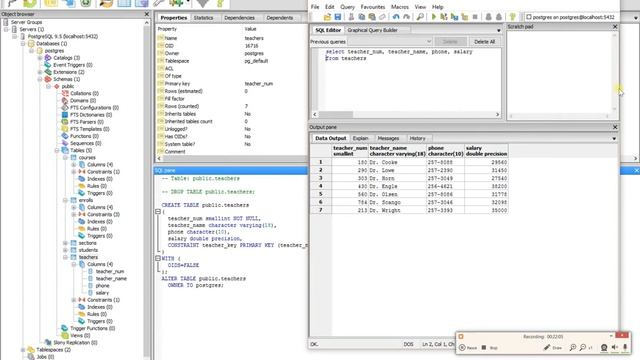The width and height of the screenshot is (640, 360).
Task: Close the Output pane
Action: pos(615,127)
